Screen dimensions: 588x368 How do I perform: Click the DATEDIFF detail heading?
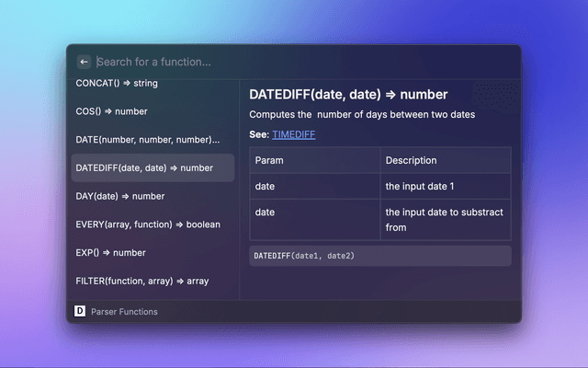[348, 95]
